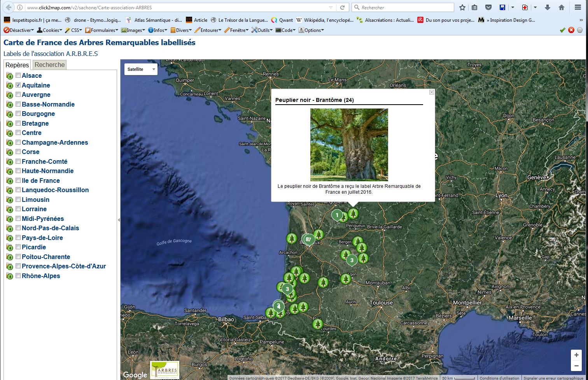Click the Peuplier noir tree photo thumbnail
The height and width of the screenshot is (380, 588).
click(349, 145)
